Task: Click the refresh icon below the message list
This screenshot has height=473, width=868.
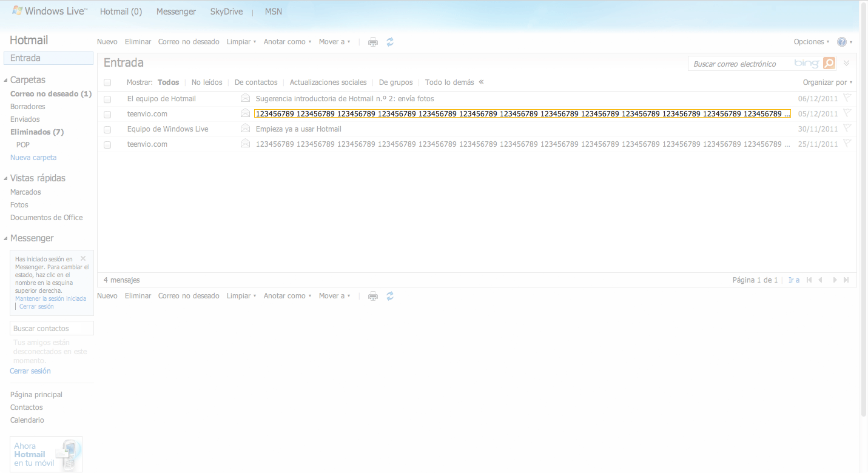Action: click(x=390, y=296)
